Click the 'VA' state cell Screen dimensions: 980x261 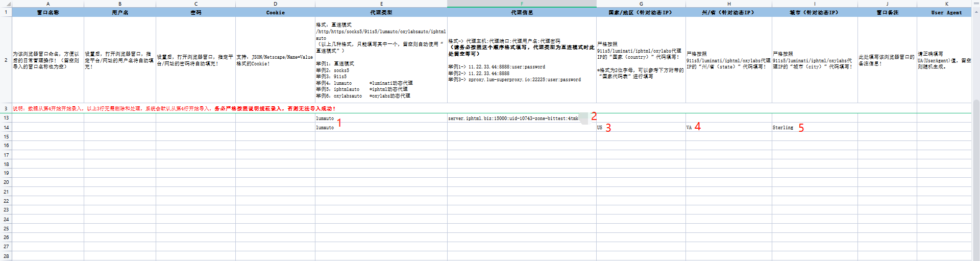tap(689, 128)
